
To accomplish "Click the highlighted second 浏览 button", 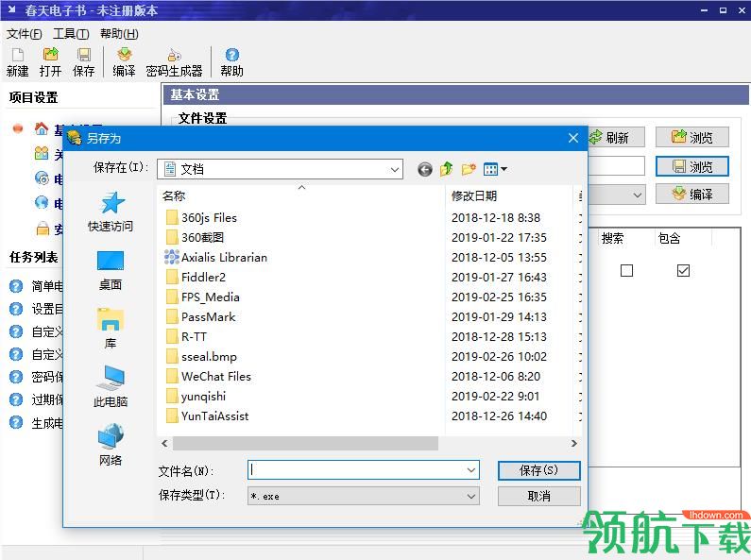I will [x=692, y=166].
